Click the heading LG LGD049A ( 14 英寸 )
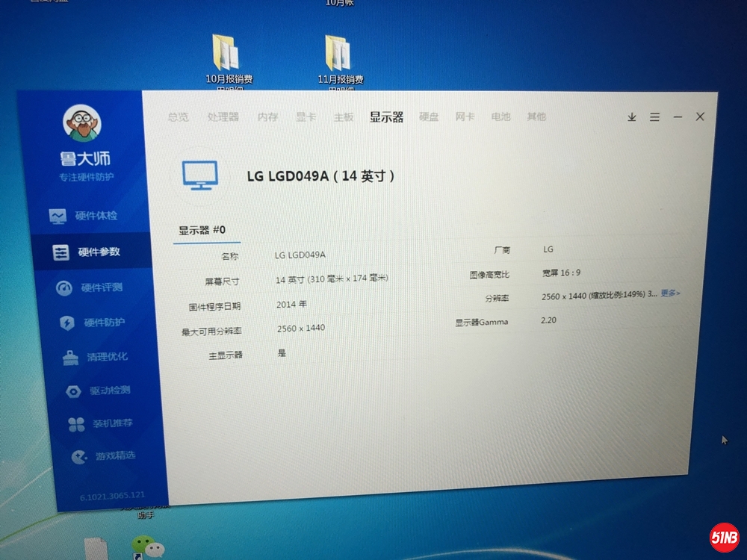747x560 pixels. click(320, 176)
